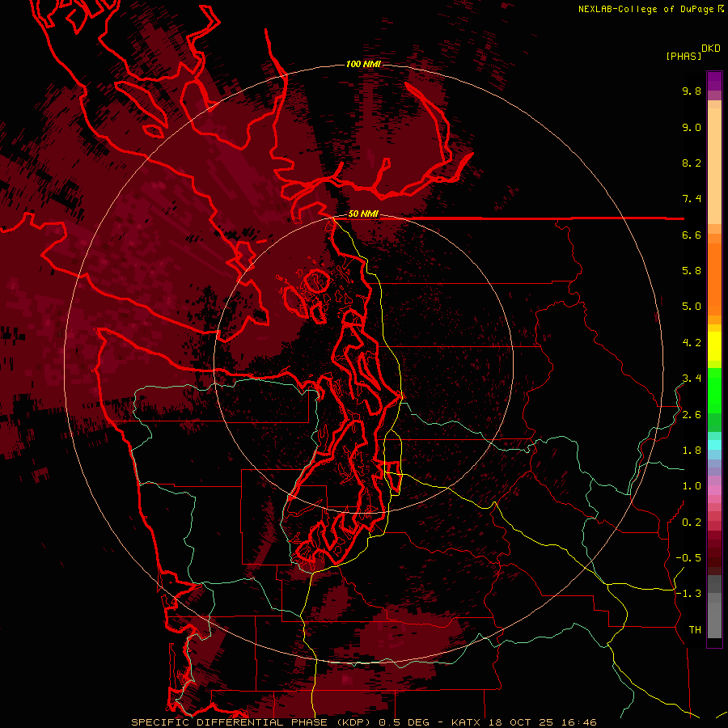Viewport: 728px width, 728px height.
Task: Click the TH label on color scale
Action: (x=695, y=630)
